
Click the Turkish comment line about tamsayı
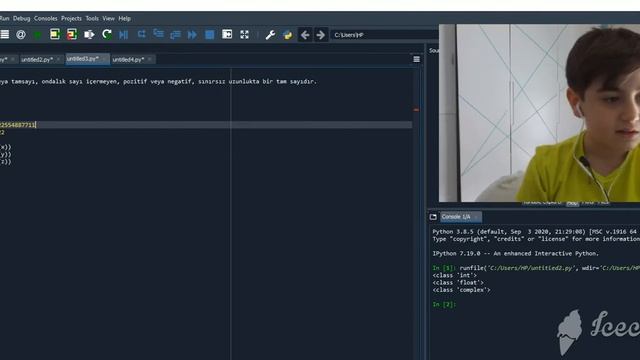point(158,82)
